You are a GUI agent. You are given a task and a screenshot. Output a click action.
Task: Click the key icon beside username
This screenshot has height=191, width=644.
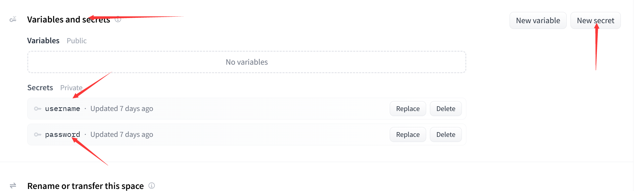pos(37,109)
